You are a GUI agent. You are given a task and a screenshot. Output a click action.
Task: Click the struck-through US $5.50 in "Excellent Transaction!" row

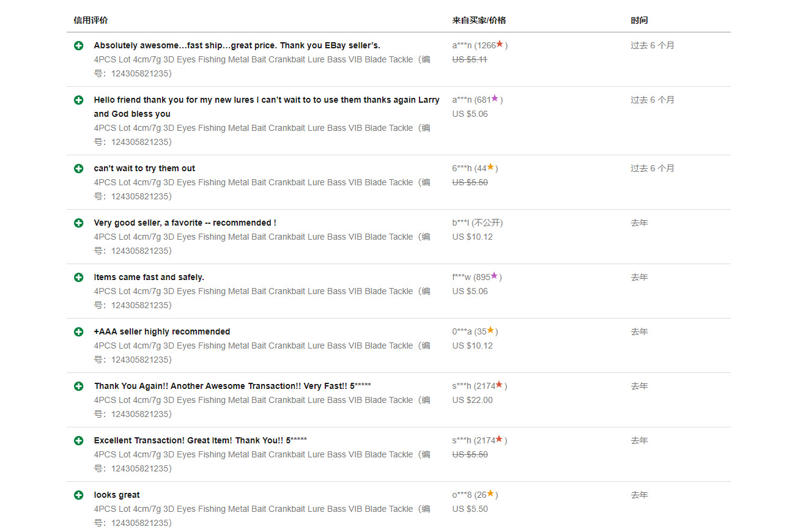(470, 454)
